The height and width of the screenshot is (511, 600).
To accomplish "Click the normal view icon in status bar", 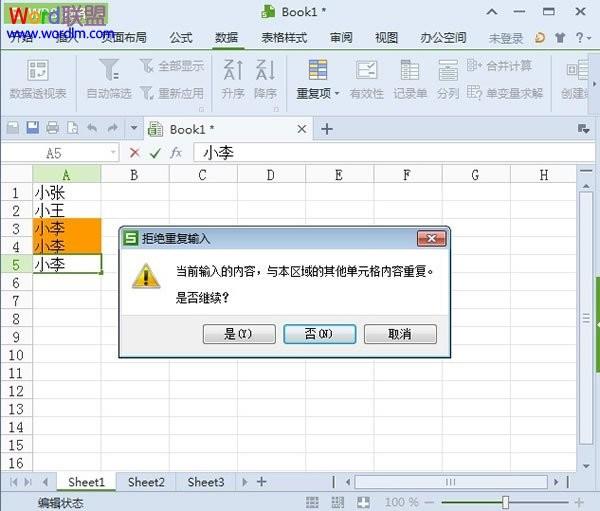I will click(312, 502).
